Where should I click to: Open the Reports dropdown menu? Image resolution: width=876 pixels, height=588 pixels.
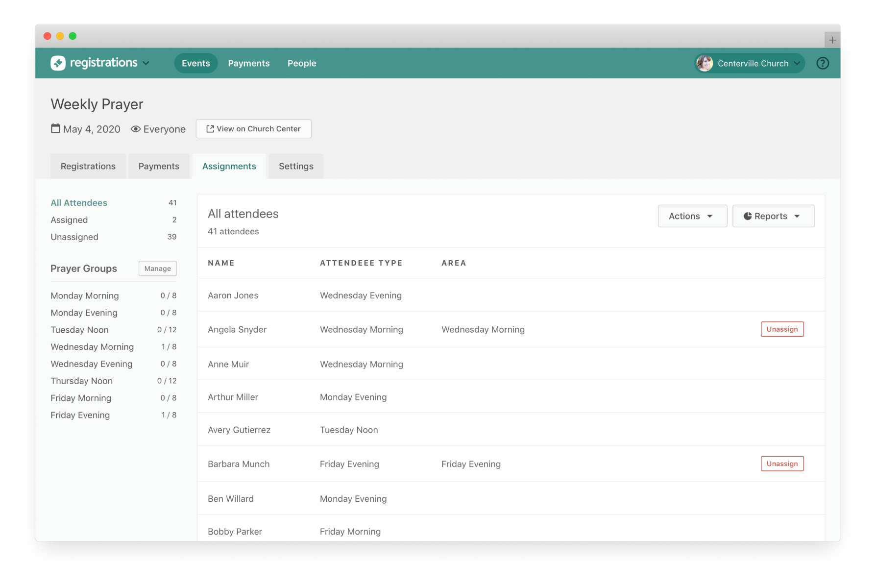click(x=773, y=216)
